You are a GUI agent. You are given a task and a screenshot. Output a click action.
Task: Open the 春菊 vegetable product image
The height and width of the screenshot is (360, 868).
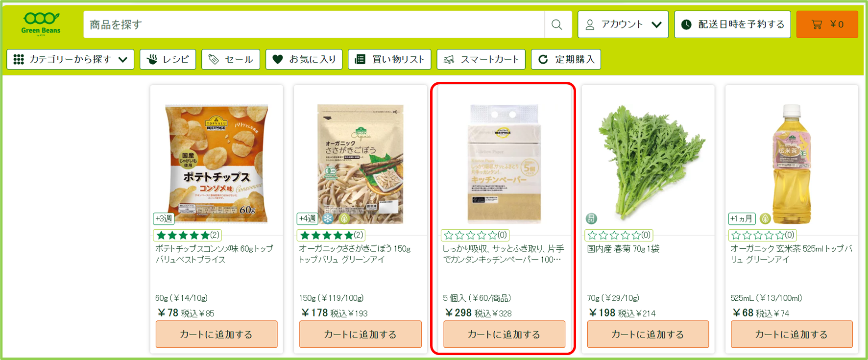pos(648,162)
